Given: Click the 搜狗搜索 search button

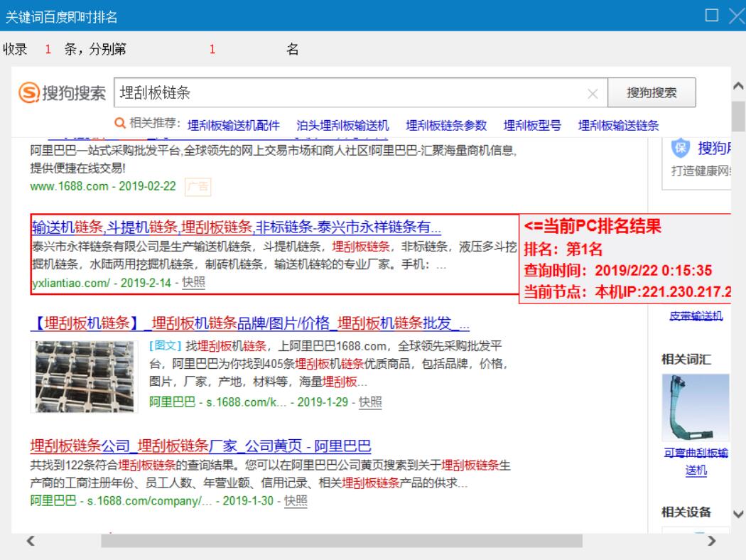Looking at the screenshot, I should coord(652,93).
